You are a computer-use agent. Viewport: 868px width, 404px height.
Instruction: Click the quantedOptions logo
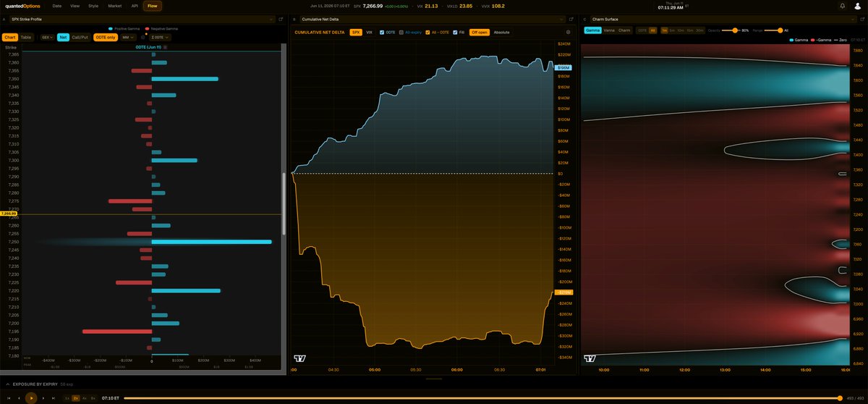[x=23, y=6]
